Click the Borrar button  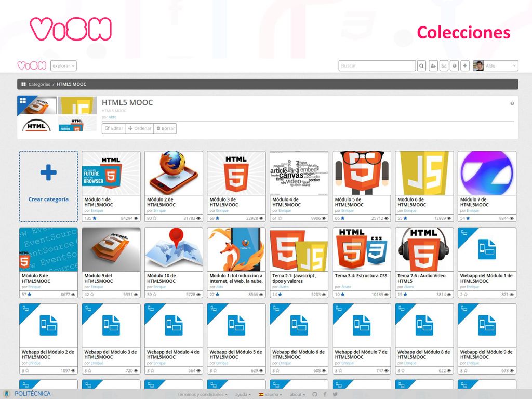point(165,128)
